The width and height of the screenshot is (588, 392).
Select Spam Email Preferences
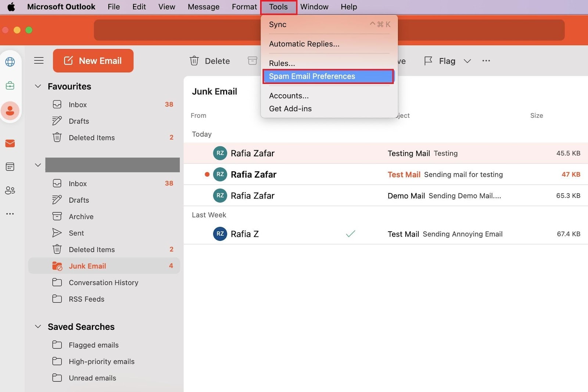pyautogui.click(x=328, y=76)
